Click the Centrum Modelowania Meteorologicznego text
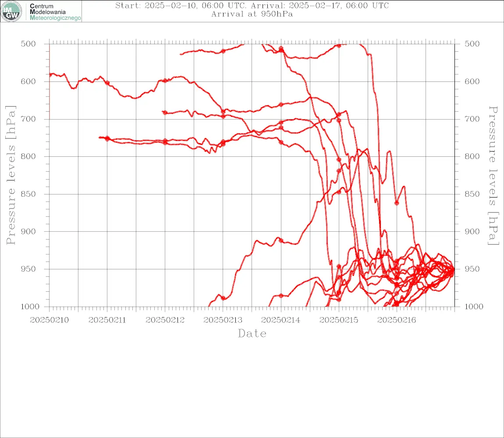This screenshot has width=504, height=438. (55, 12)
